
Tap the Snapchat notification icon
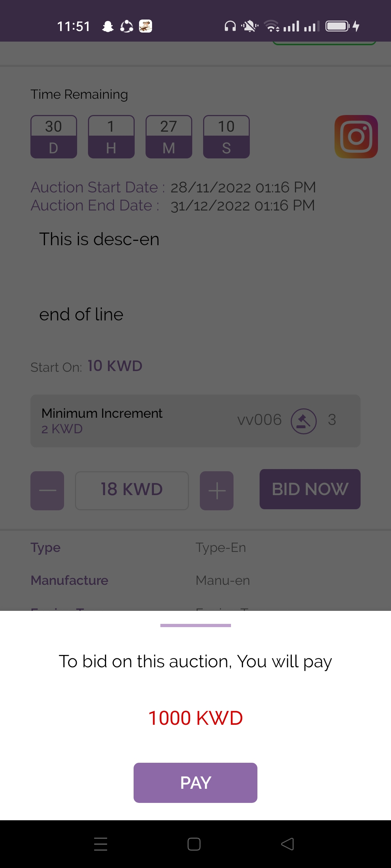pyautogui.click(x=108, y=26)
